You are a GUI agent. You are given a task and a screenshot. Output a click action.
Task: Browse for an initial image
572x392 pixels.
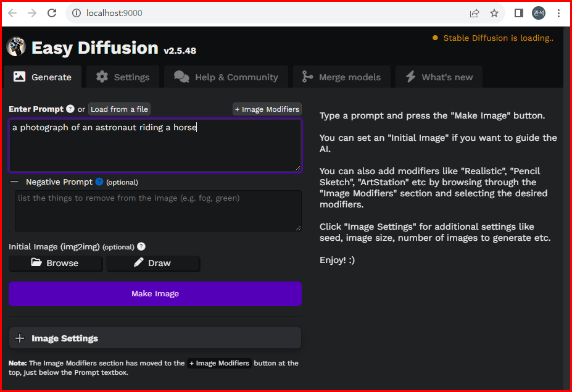[56, 263]
